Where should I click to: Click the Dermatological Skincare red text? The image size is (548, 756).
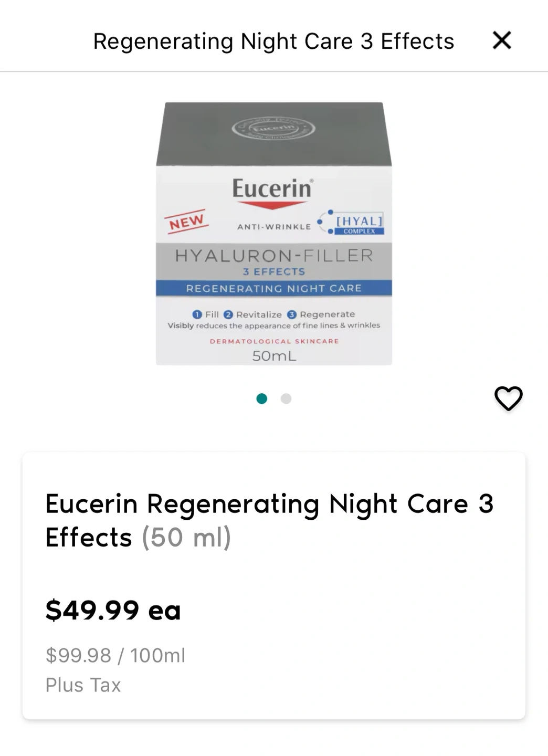274,341
